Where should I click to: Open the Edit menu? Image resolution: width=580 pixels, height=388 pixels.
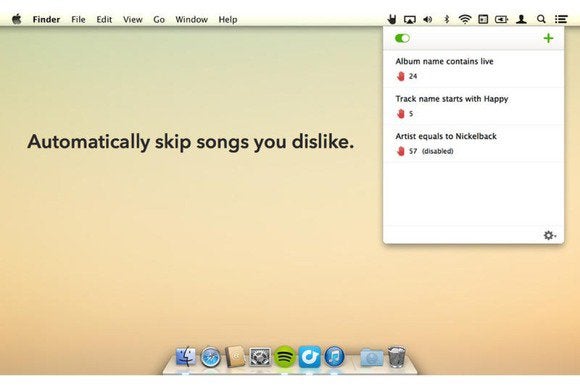pyautogui.click(x=104, y=19)
